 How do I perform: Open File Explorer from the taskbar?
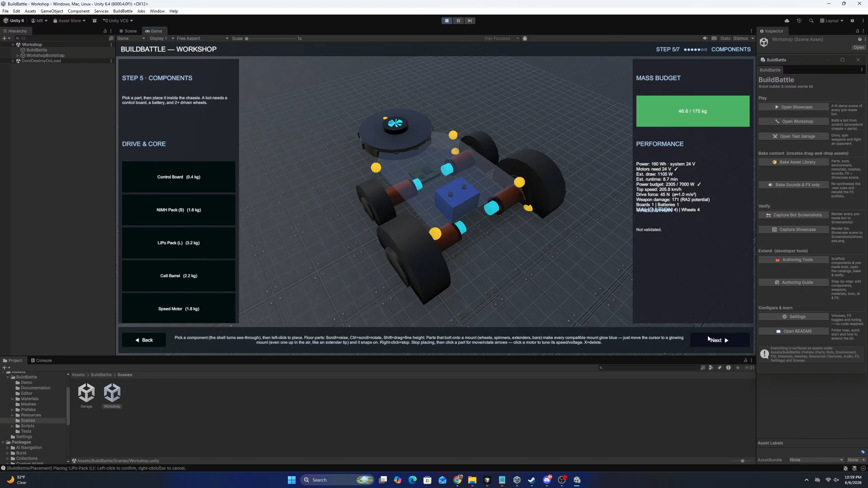[x=472, y=480]
